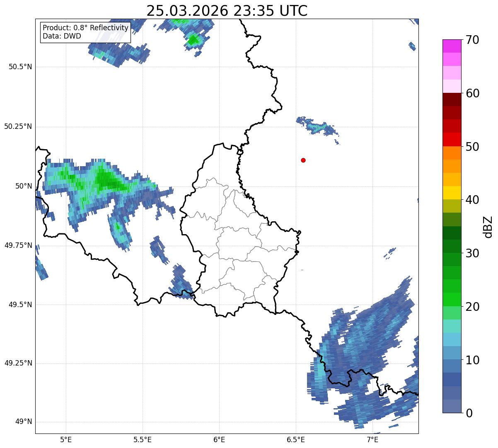Click the 5.5°E longitude label
This screenshot has height=448, width=498.
pyautogui.click(x=143, y=439)
